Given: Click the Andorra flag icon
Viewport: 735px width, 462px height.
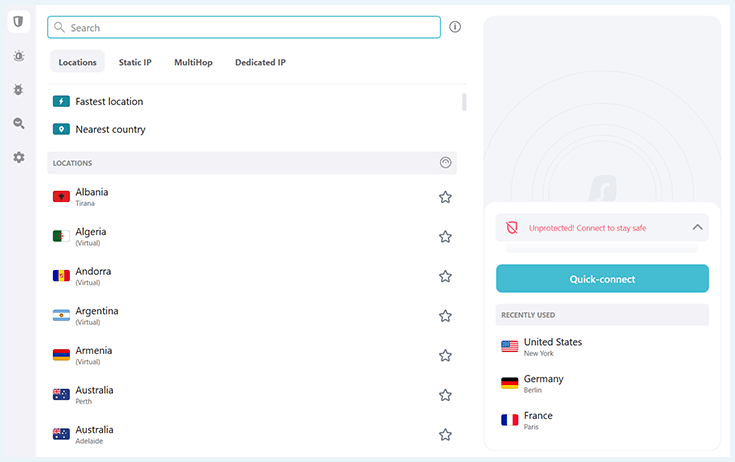Looking at the screenshot, I should pyautogui.click(x=61, y=276).
